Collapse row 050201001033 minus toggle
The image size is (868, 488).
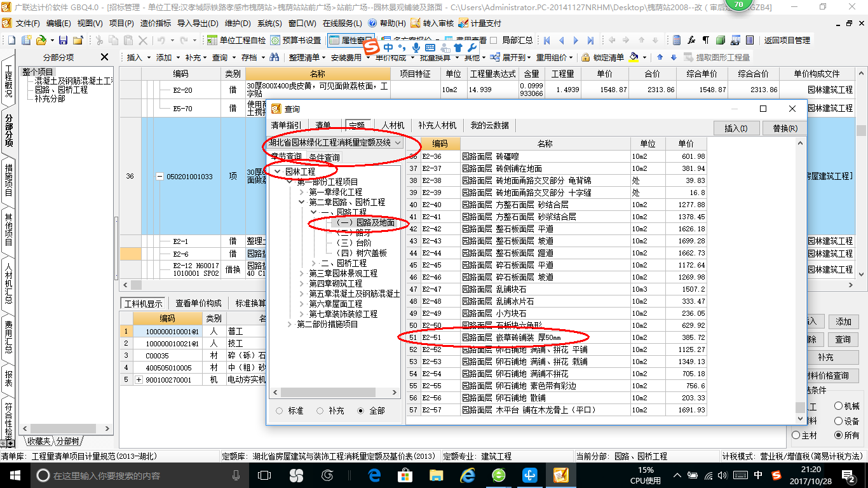(159, 176)
